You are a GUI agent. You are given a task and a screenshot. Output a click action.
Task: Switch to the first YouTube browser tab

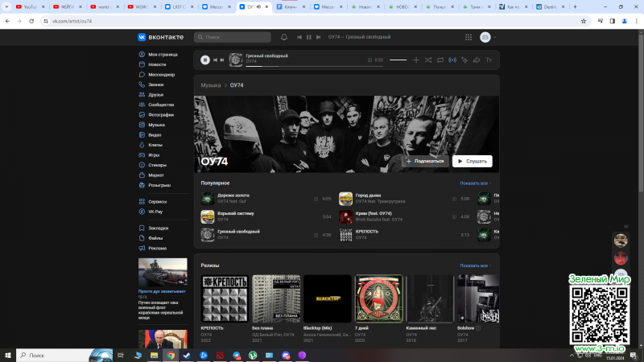point(30,6)
